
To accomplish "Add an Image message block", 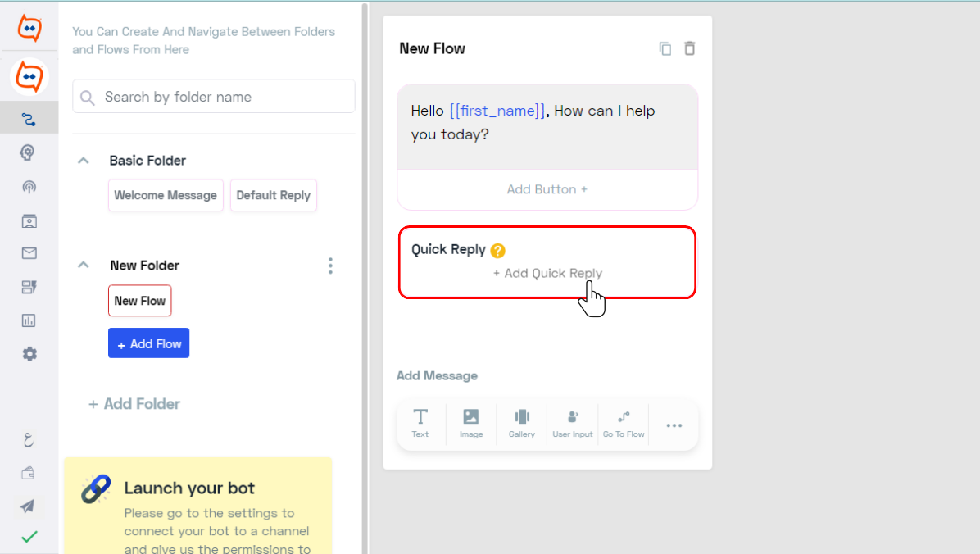I will pyautogui.click(x=470, y=424).
